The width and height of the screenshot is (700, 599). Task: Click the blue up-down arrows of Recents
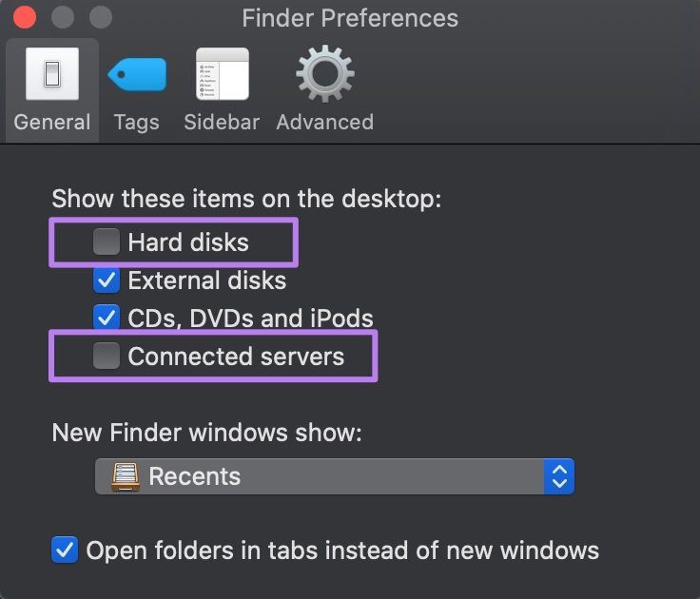(559, 476)
